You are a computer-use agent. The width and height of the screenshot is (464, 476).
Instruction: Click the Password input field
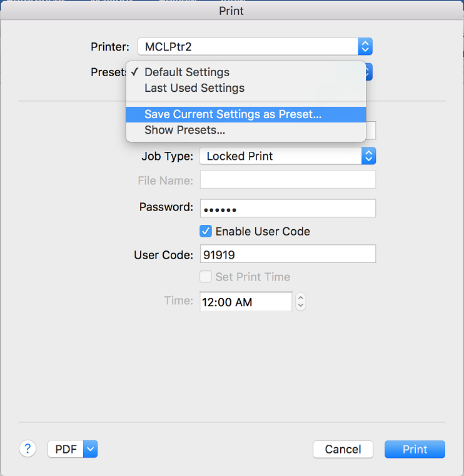(288, 208)
